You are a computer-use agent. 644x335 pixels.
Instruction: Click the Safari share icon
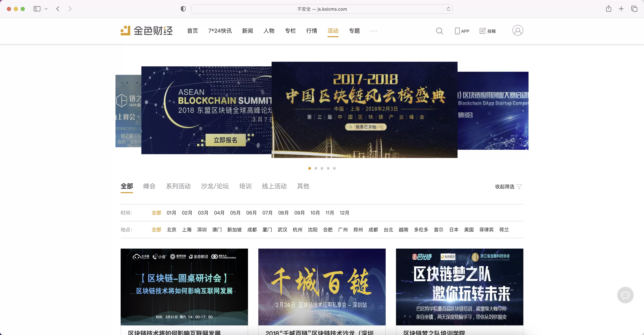click(609, 9)
